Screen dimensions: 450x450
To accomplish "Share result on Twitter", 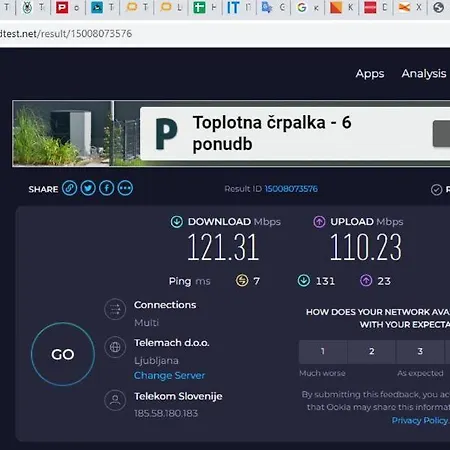I will coord(88,188).
